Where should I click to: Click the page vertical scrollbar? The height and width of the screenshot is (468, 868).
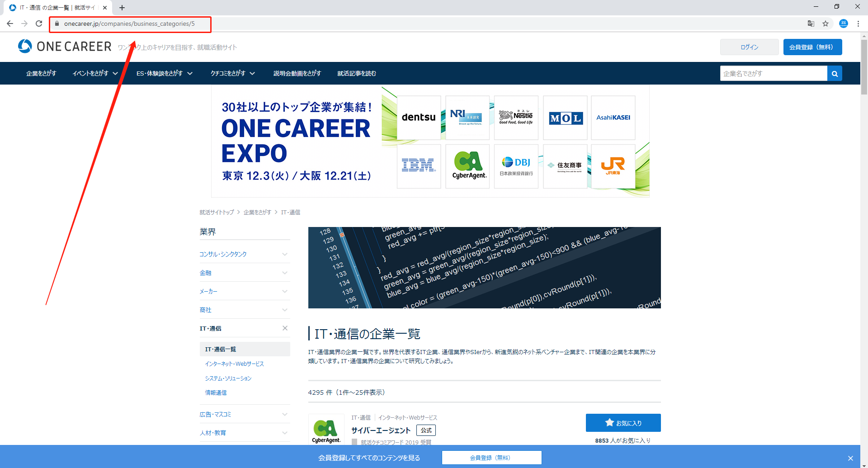[x=864, y=68]
